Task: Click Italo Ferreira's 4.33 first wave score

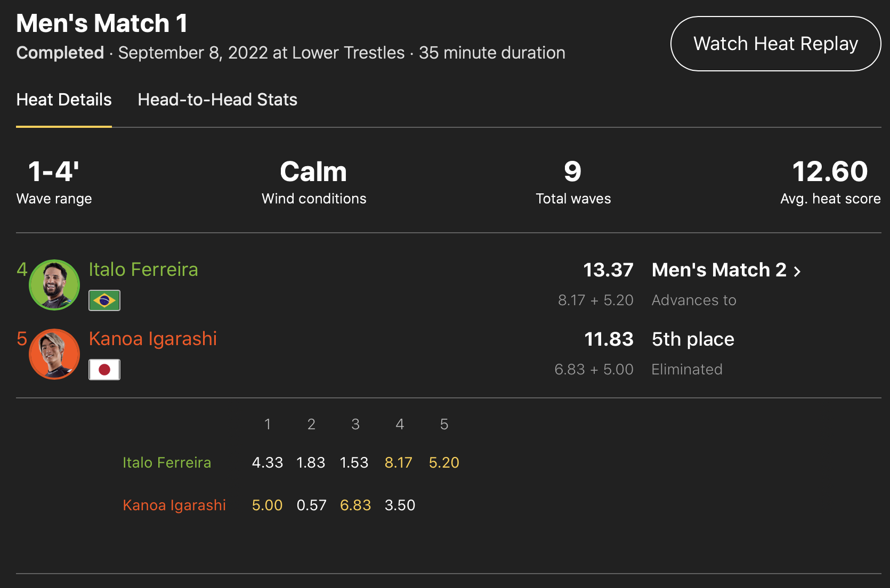Action: 267,462
